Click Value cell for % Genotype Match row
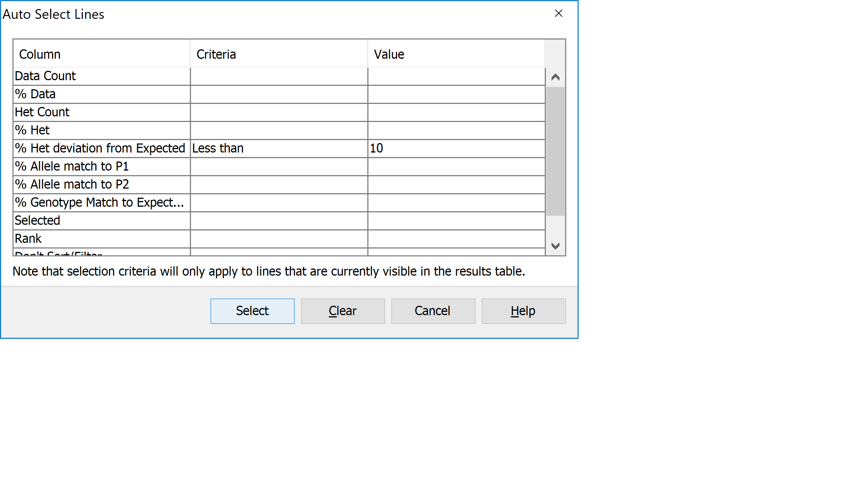868x488 pixels. [457, 203]
